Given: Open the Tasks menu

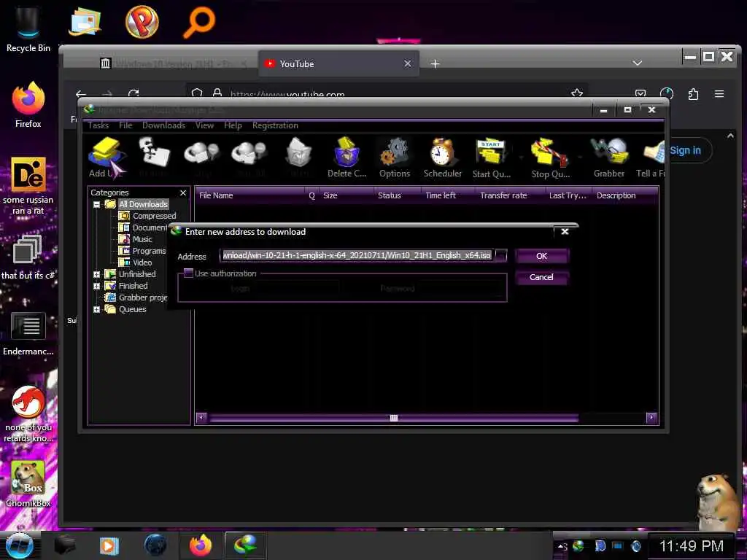Looking at the screenshot, I should (x=98, y=125).
